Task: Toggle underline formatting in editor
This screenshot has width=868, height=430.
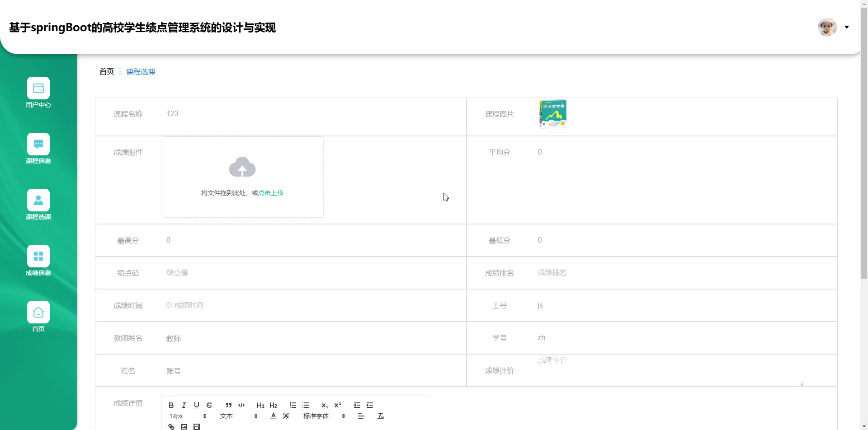Action: [x=196, y=405]
